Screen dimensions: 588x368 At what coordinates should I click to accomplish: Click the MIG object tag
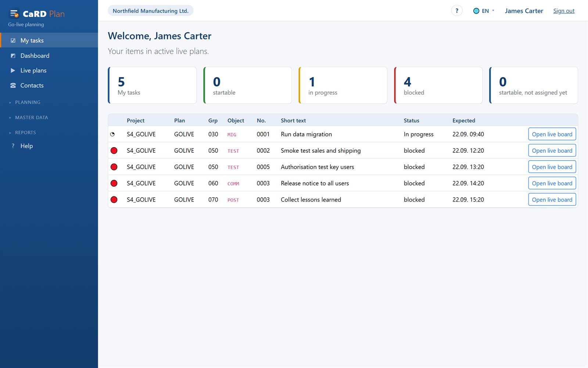[232, 135]
